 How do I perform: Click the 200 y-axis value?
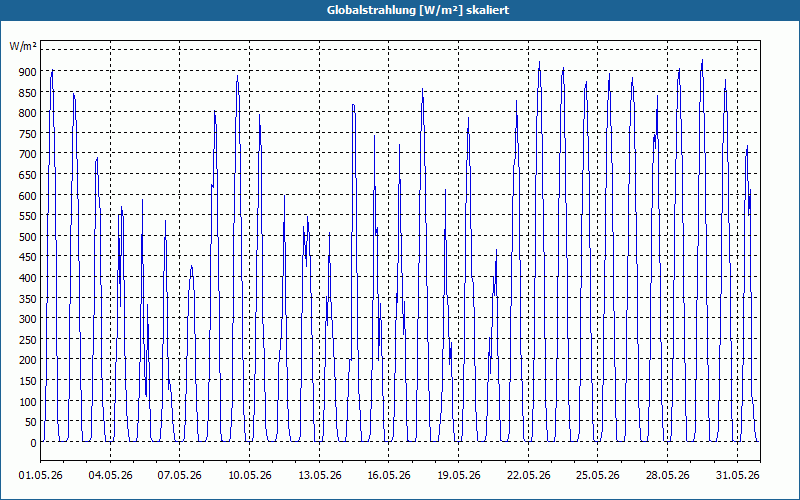pyautogui.click(x=27, y=360)
